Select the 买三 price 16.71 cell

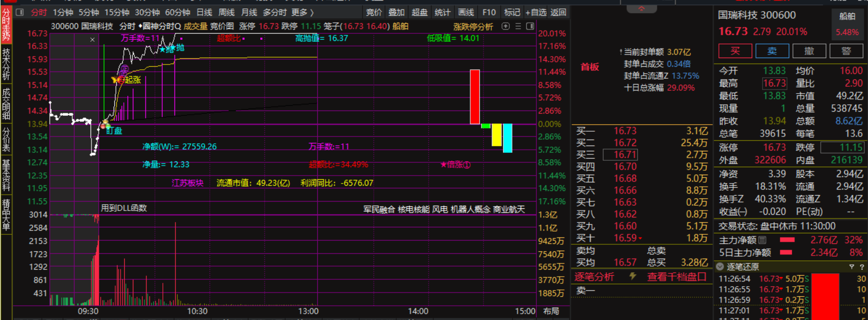(x=625, y=155)
